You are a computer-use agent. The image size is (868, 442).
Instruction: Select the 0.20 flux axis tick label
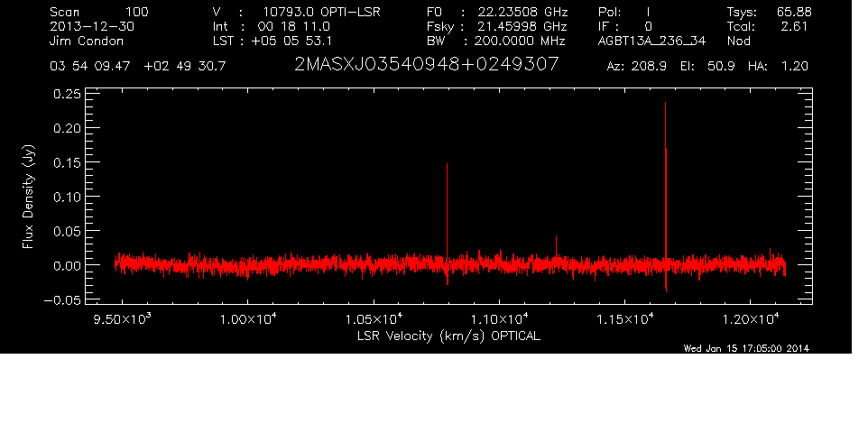(67, 128)
